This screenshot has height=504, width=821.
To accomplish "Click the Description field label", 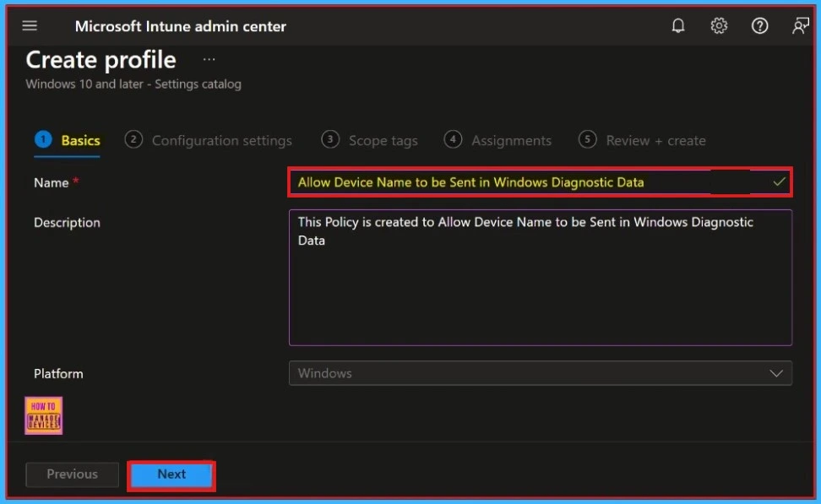I will tap(67, 222).
